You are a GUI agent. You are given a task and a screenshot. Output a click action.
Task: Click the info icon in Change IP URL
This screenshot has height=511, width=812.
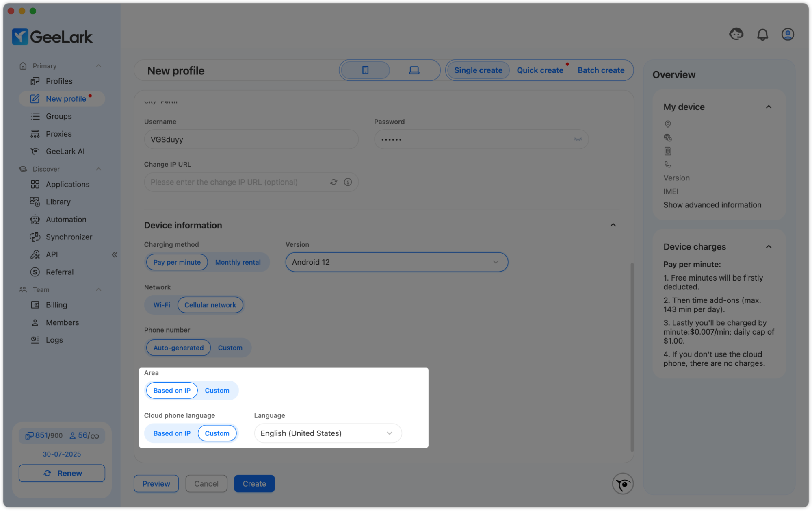click(x=348, y=182)
